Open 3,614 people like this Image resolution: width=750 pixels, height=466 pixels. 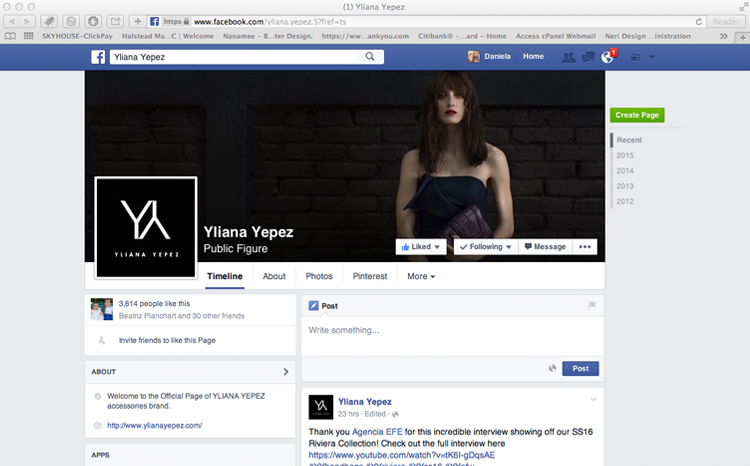click(154, 304)
